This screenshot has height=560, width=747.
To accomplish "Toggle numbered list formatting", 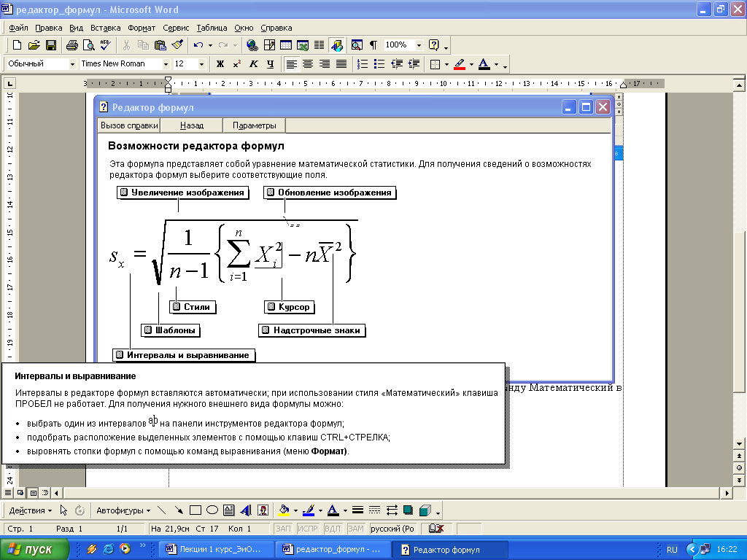I will click(x=363, y=64).
